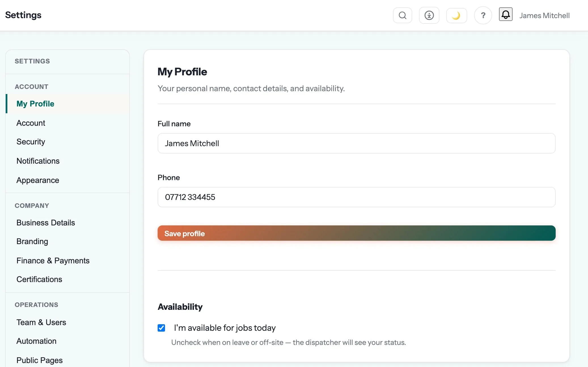This screenshot has height=367, width=588.
Task: Click the Phone number input field
Action: tap(356, 197)
